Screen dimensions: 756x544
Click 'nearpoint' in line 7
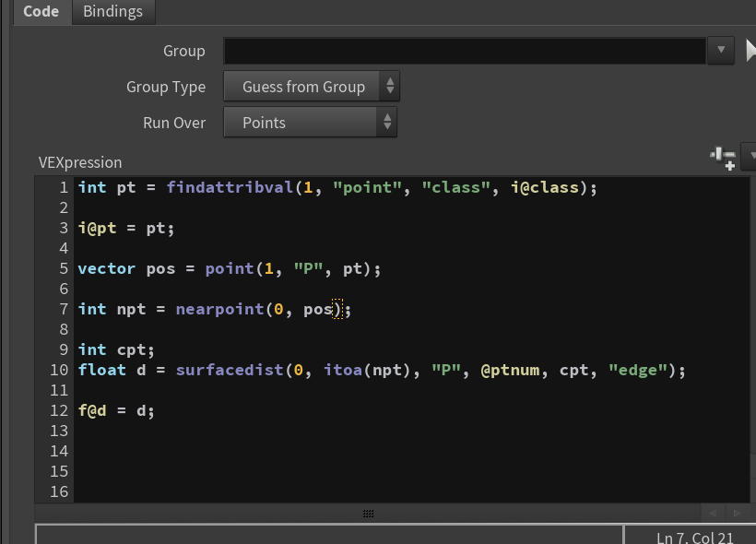pyautogui.click(x=219, y=309)
